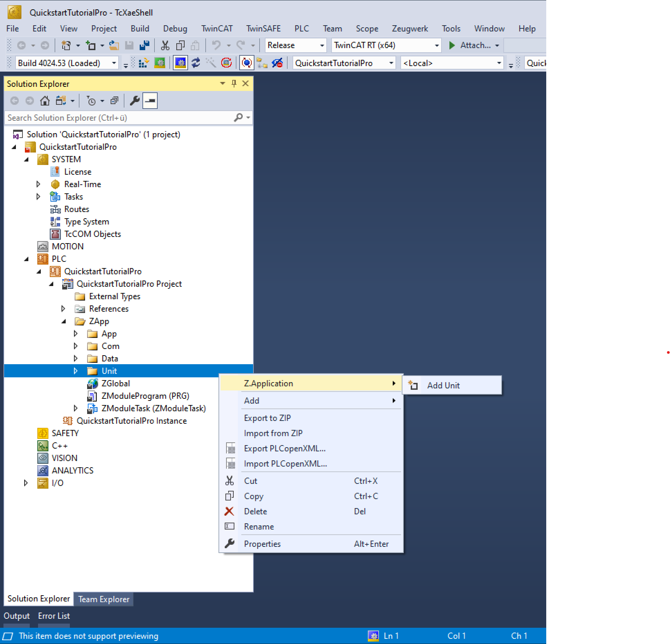Click the Toggle Free Run State icon
This screenshot has width=670, height=644.
pos(226,63)
